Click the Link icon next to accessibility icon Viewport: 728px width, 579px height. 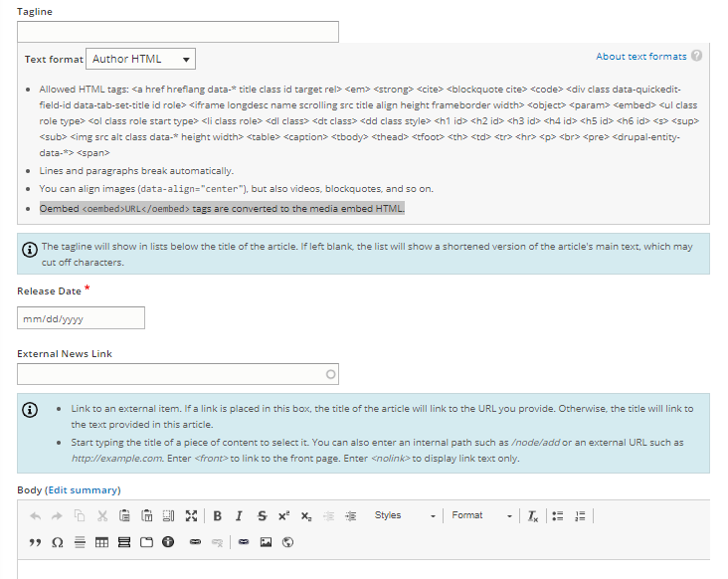coord(196,542)
